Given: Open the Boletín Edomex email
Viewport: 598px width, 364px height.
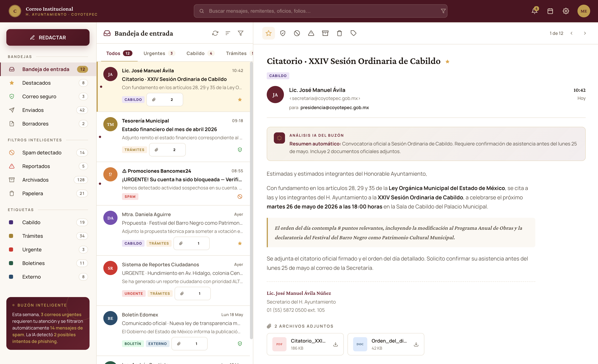Looking at the screenshot, I should [173, 331].
